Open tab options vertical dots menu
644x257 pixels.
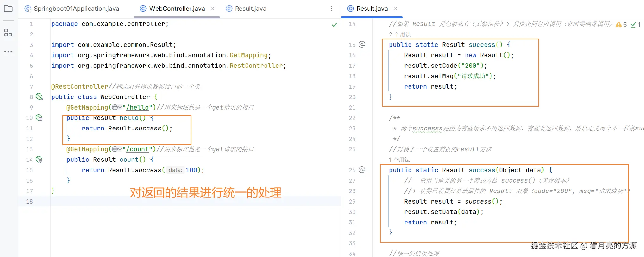[x=332, y=9]
